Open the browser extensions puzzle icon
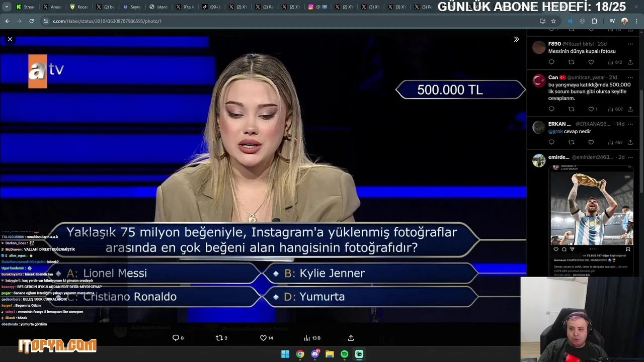Screen dimensions: 644x362 (x=594, y=21)
